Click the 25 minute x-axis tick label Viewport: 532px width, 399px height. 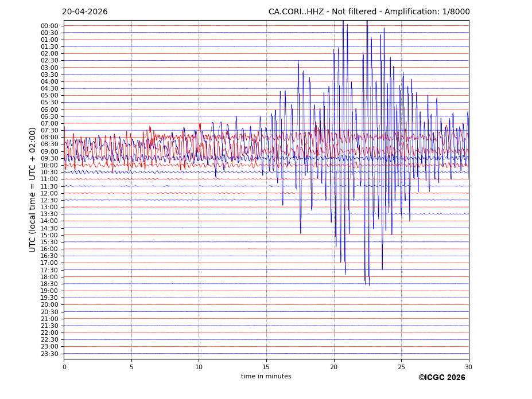point(401,367)
